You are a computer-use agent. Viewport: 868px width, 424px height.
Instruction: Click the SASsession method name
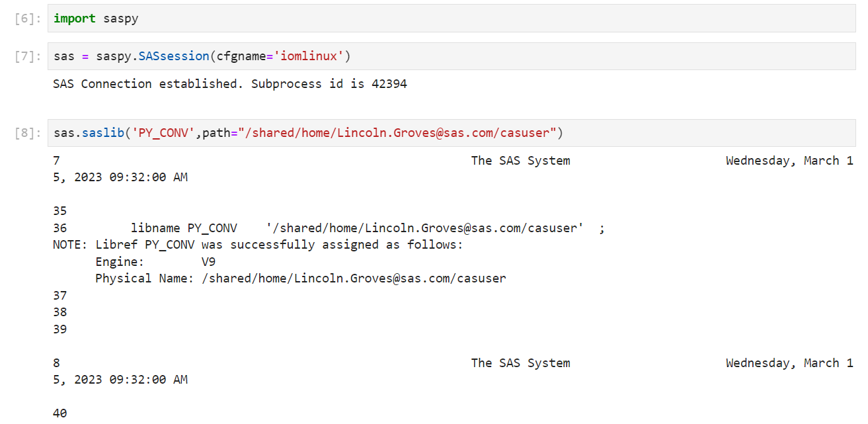(174, 56)
